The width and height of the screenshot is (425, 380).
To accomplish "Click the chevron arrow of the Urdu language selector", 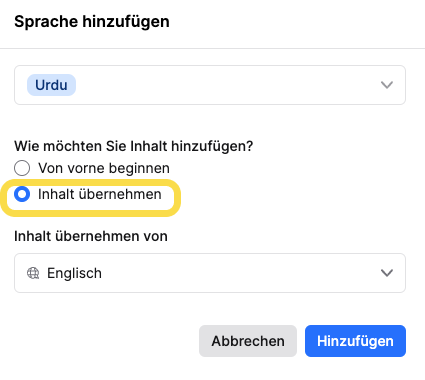I will click(x=387, y=85).
